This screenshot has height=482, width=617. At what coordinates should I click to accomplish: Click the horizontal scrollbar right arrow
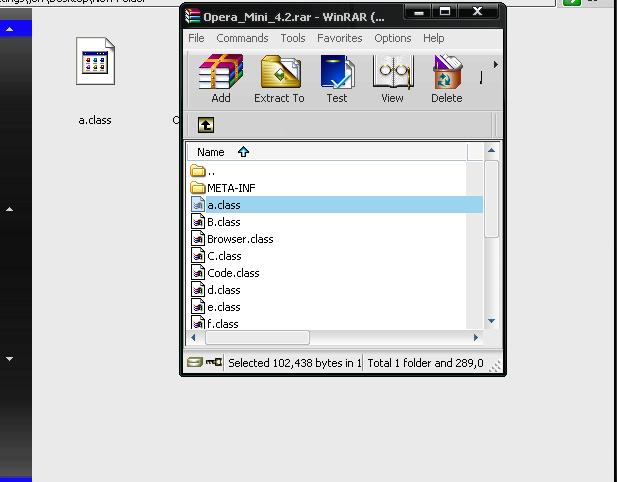476,337
